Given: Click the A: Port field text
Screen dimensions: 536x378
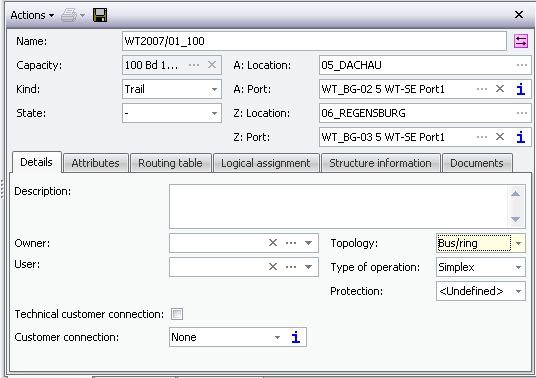Looking at the screenshot, I should (383, 89).
